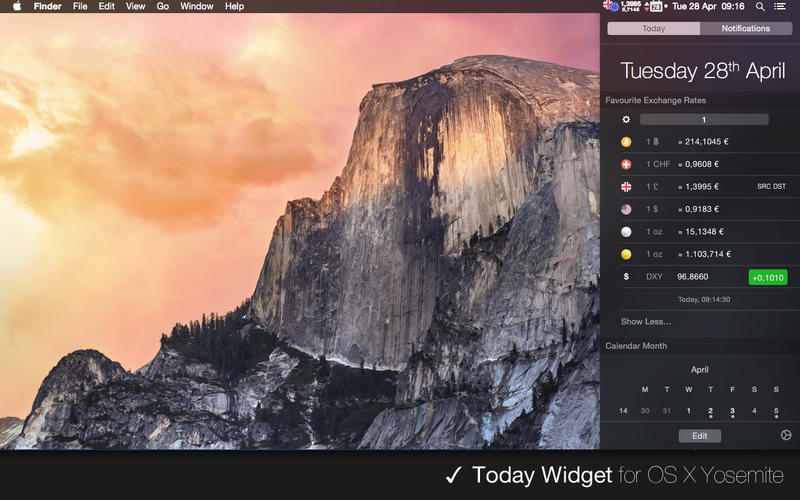Select the silver ounce coin icon

click(x=626, y=232)
